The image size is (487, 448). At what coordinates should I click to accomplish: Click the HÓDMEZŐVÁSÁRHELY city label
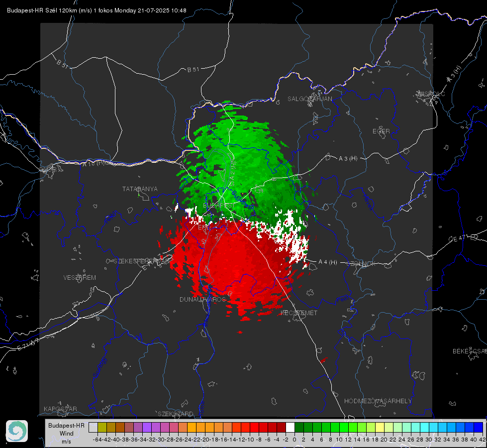point(378,401)
